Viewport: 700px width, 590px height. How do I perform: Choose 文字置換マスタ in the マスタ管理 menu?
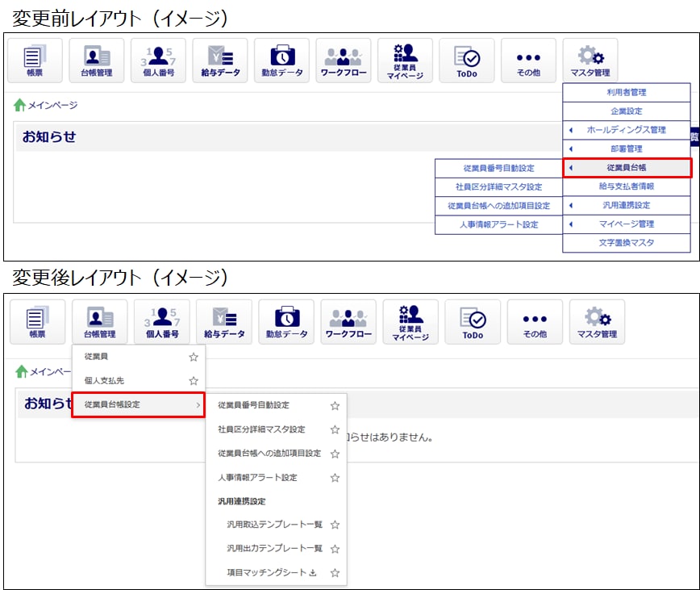pos(626,242)
